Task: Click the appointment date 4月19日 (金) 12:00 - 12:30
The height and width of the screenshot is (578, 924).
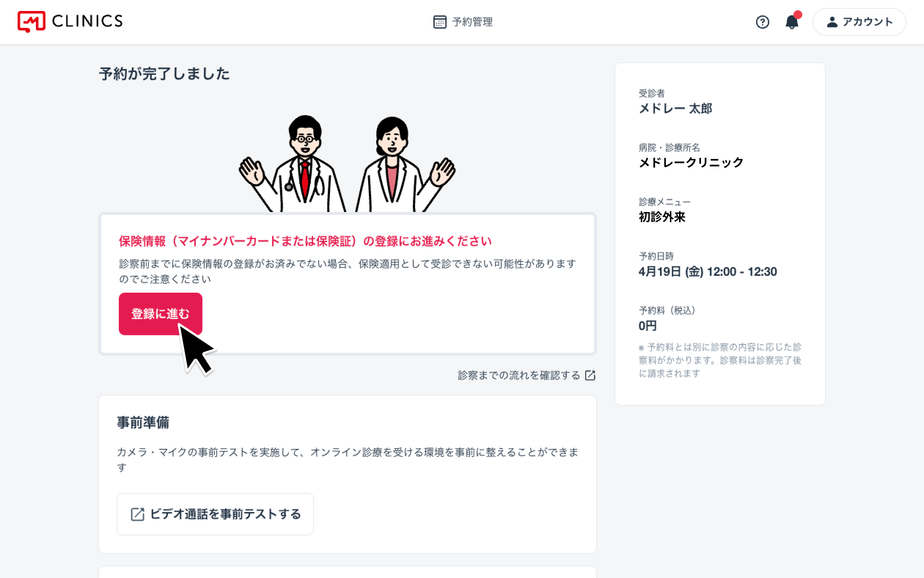Action: (x=707, y=272)
